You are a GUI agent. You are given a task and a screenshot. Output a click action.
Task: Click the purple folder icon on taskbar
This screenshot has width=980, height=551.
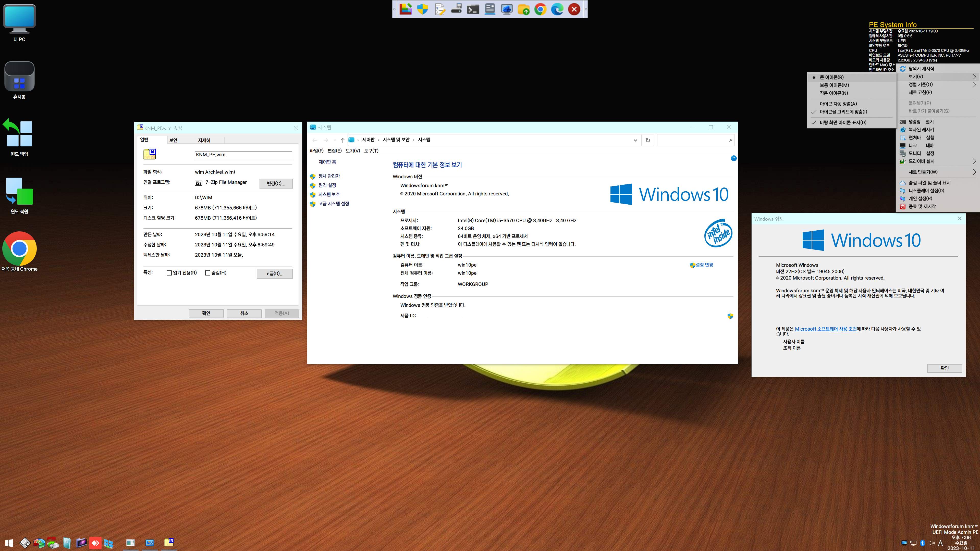click(x=81, y=543)
